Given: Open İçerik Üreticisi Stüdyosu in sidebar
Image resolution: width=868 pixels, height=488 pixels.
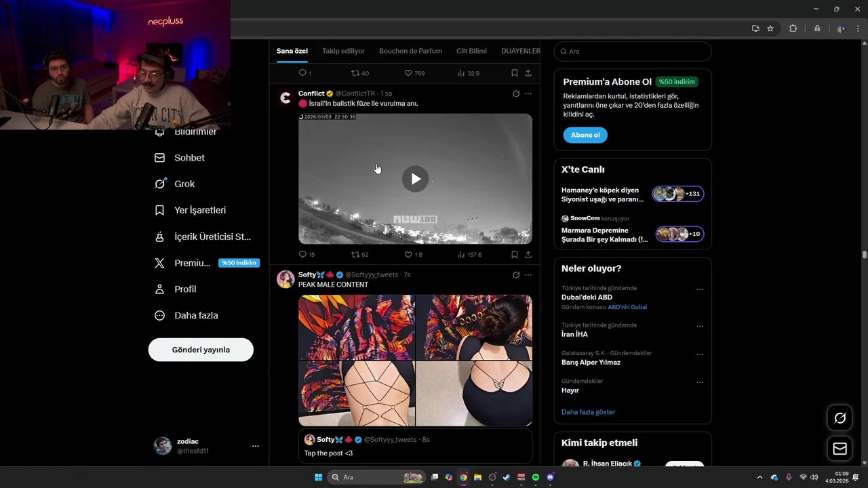Looking at the screenshot, I should tap(203, 237).
